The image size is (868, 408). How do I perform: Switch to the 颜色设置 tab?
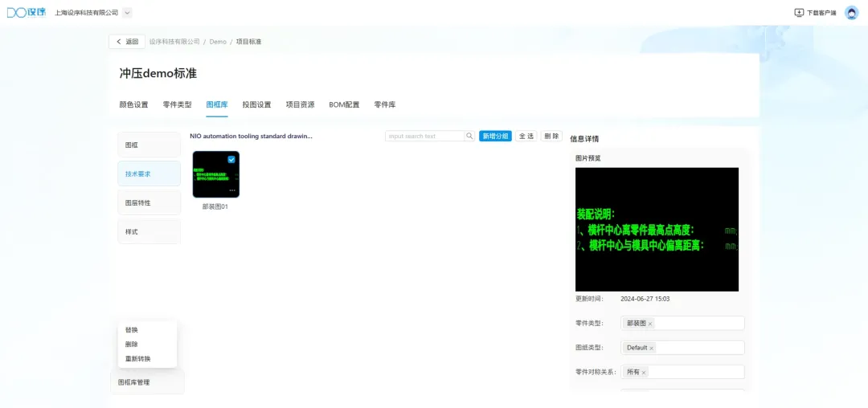point(134,104)
